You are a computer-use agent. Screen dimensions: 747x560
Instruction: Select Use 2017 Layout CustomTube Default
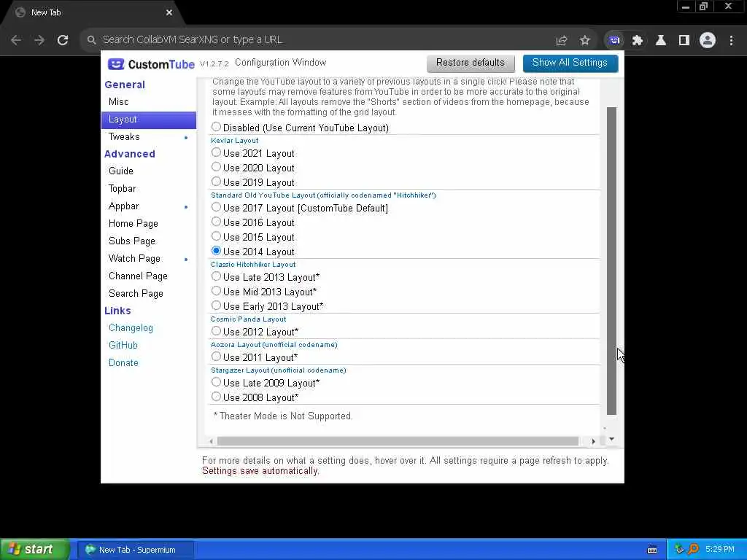point(216,207)
